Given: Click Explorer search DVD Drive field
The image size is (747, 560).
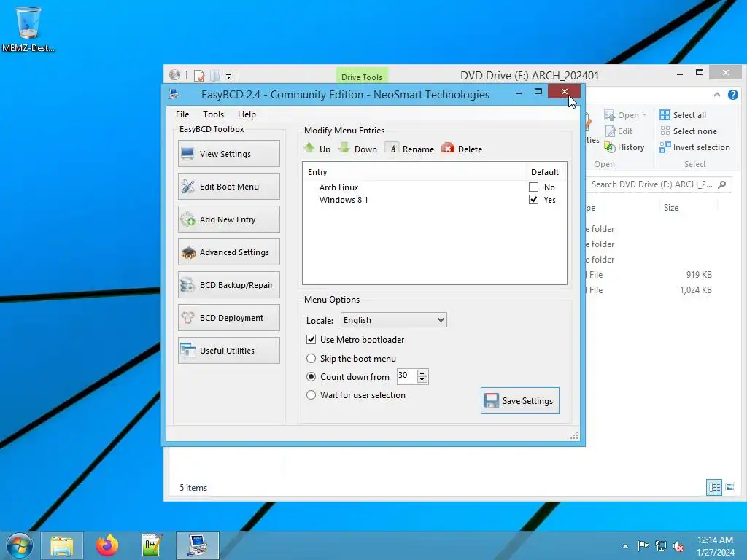Looking at the screenshot, I should click(x=651, y=184).
